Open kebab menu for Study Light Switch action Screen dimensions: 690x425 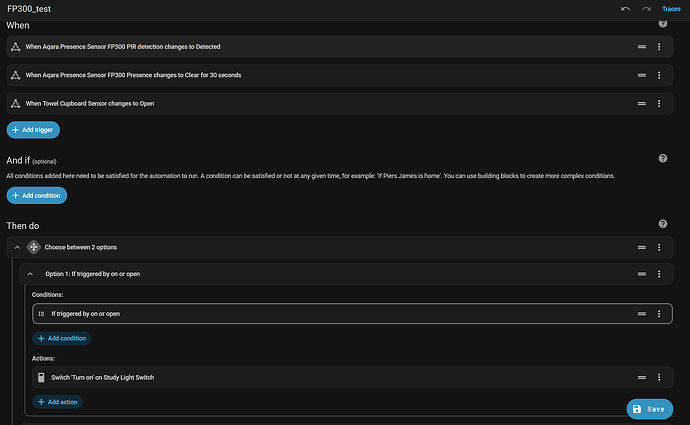tap(659, 377)
